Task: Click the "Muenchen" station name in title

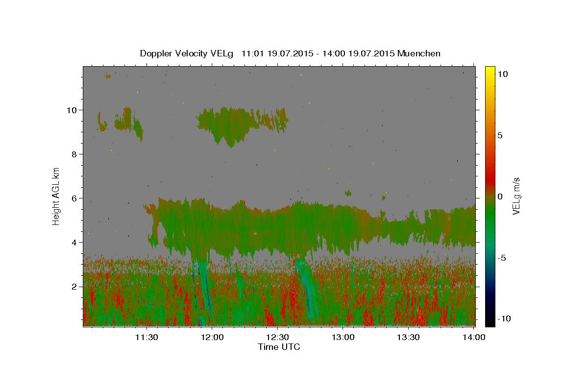Action: (419, 53)
